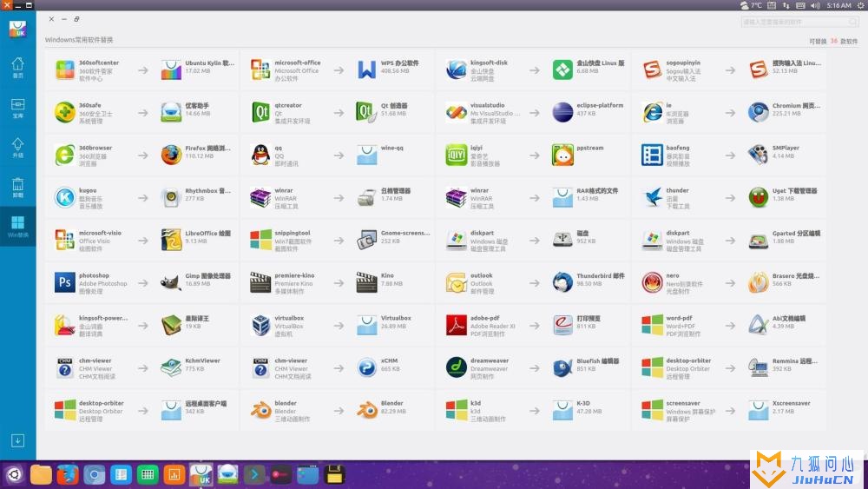Select the Bluefish editor icon

(x=562, y=367)
